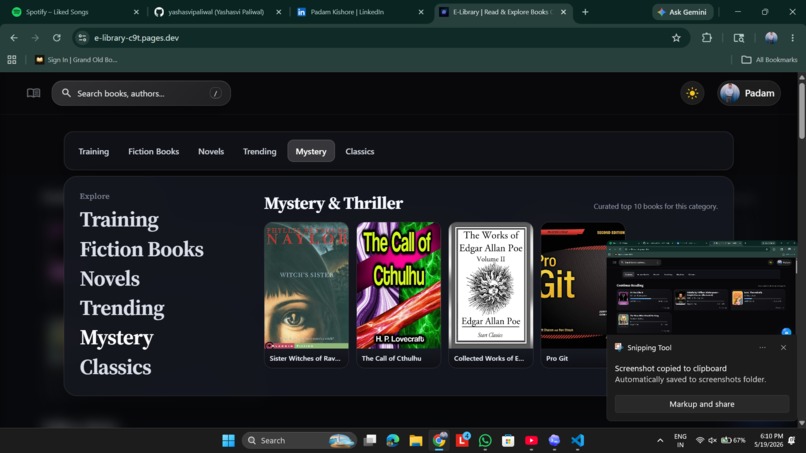Click the Chrome profile avatar
Viewport: 806px width, 453px height.
click(x=771, y=38)
